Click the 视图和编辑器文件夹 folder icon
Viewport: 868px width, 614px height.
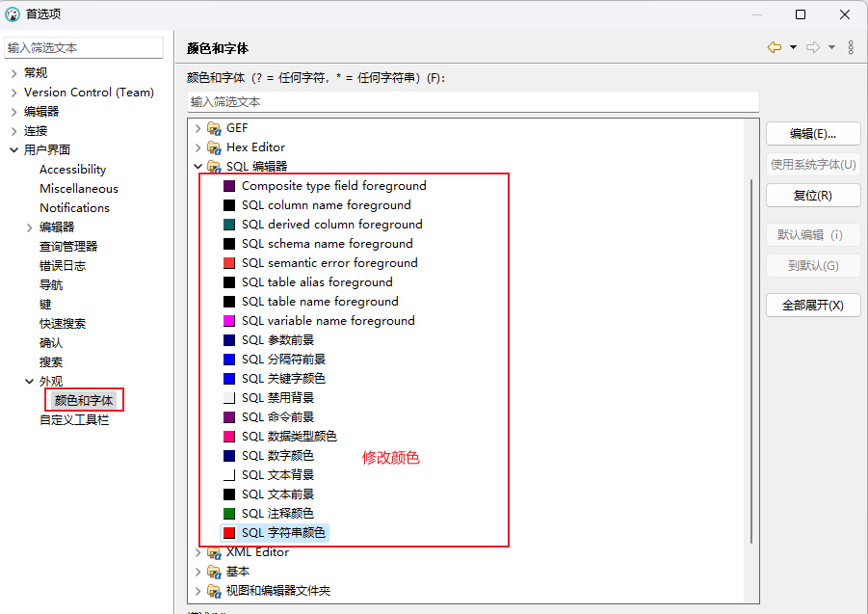pos(214,591)
